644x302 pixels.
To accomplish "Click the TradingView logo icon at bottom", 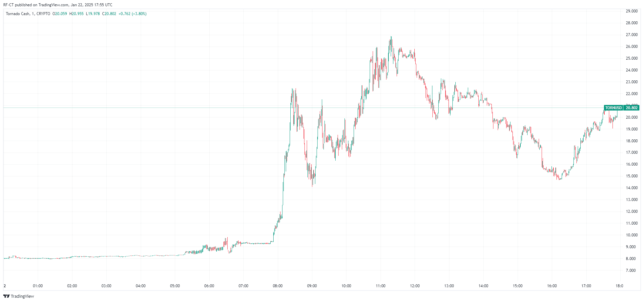I will (x=6, y=296).
